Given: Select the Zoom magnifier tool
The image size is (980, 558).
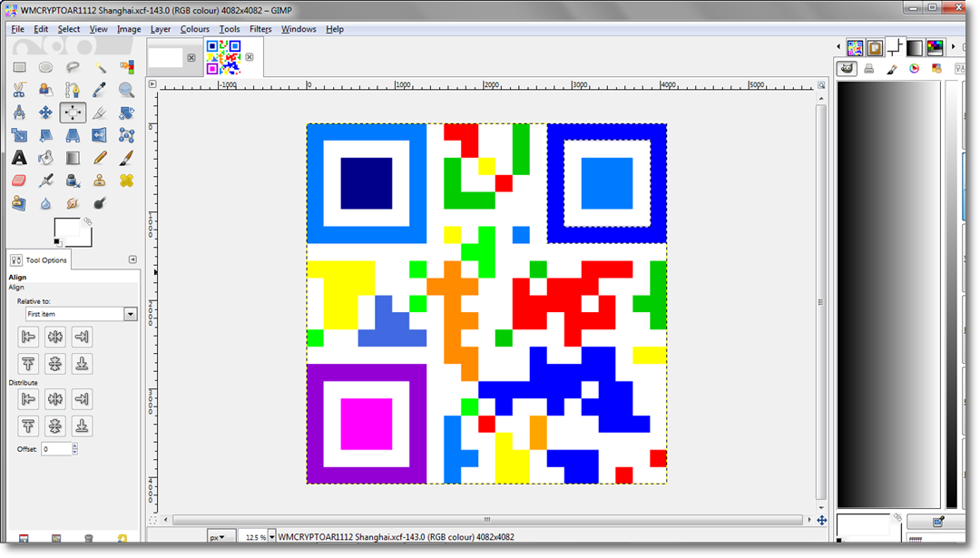Looking at the screenshot, I should [126, 90].
